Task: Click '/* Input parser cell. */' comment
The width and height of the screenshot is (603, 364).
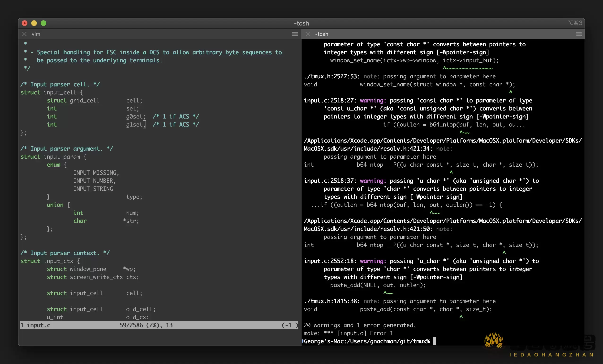Action: click(60, 84)
